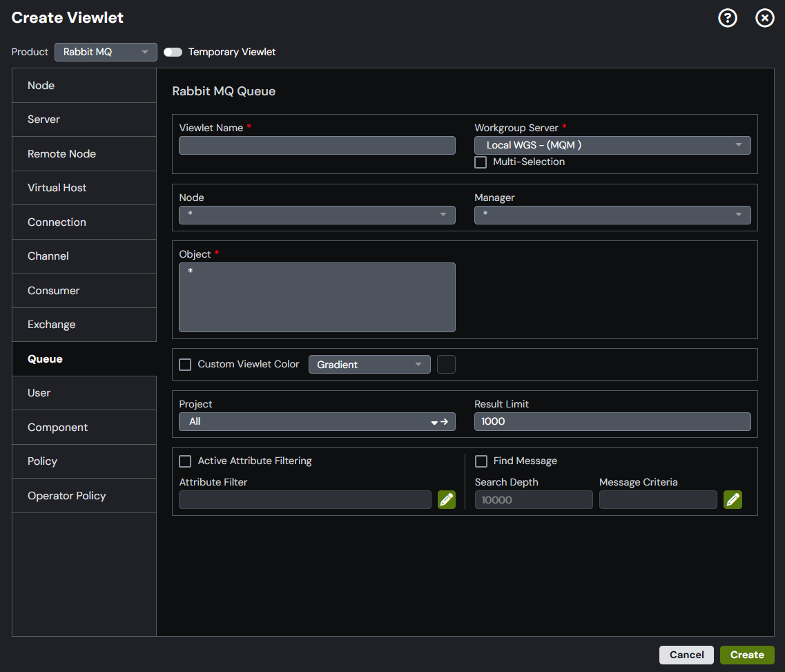
Task: Check Custom Viewlet Color box
Action: click(185, 365)
